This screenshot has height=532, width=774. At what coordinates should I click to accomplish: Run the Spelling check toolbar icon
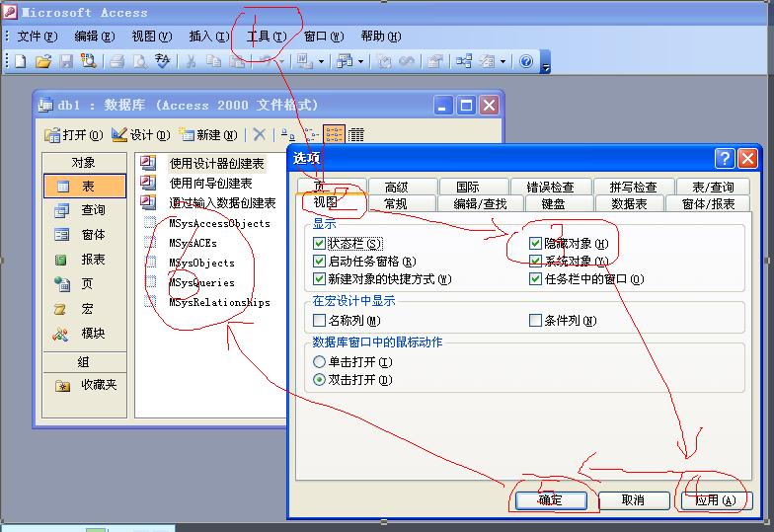tap(162, 61)
